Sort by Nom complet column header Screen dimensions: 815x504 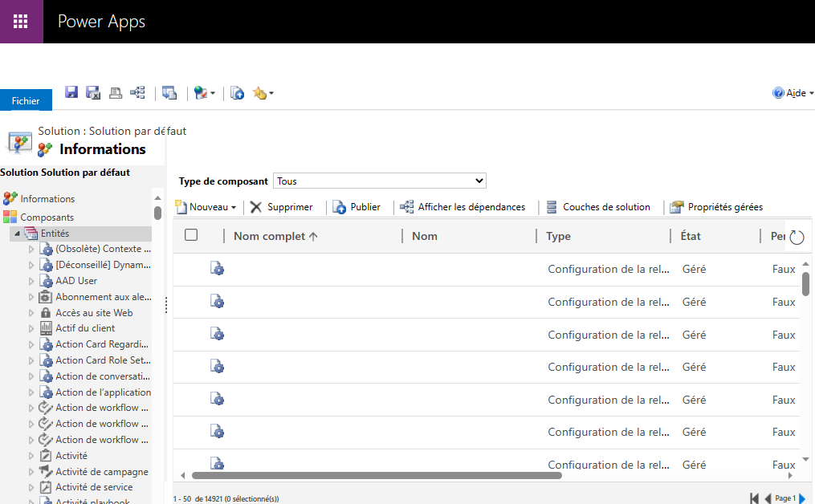pos(275,236)
